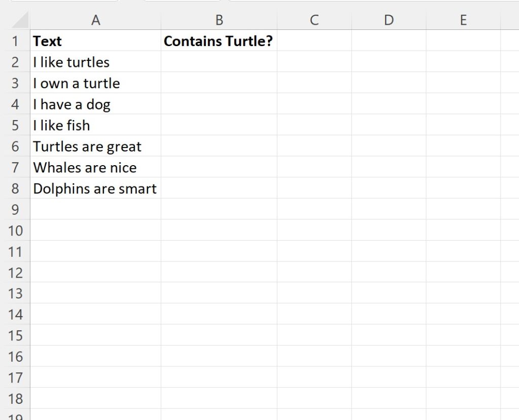Select row 8 by its row number

[x=16, y=188]
